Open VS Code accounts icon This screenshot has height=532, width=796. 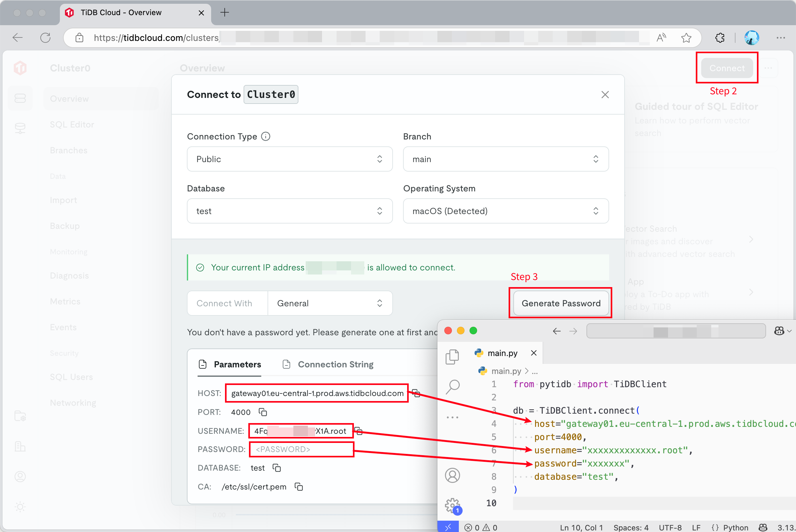click(x=452, y=475)
